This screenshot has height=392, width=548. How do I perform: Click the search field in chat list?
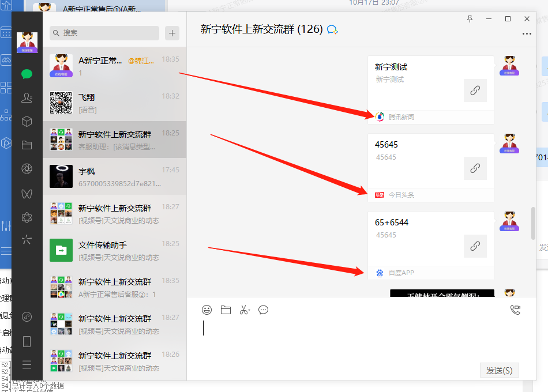click(x=104, y=33)
